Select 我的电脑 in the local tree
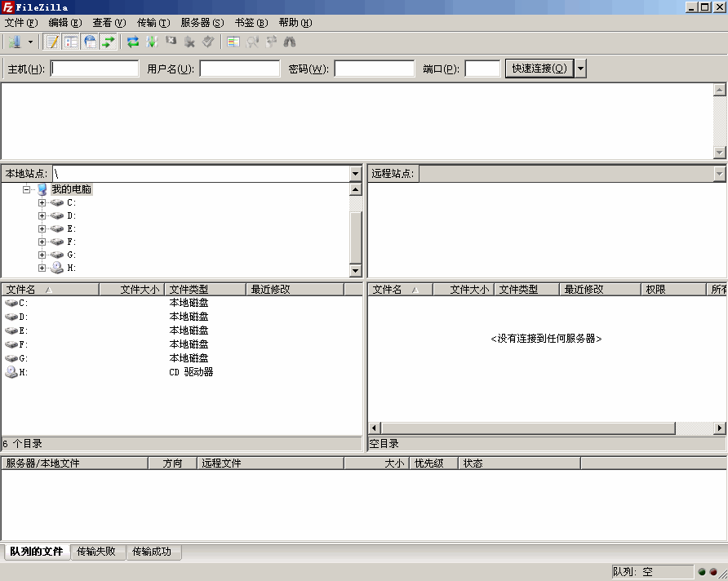This screenshot has width=728, height=581. click(x=72, y=189)
